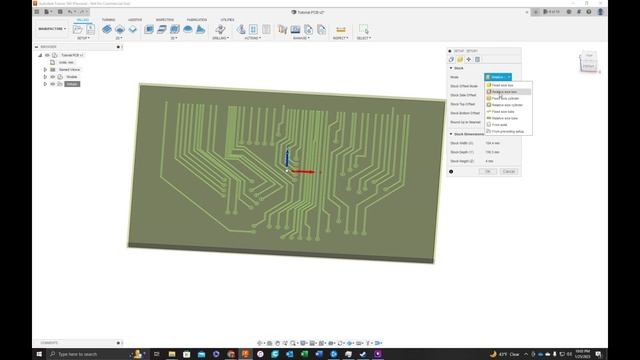Click the Drilling tool icon
This screenshot has width=640, height=360.
[220, 29]
